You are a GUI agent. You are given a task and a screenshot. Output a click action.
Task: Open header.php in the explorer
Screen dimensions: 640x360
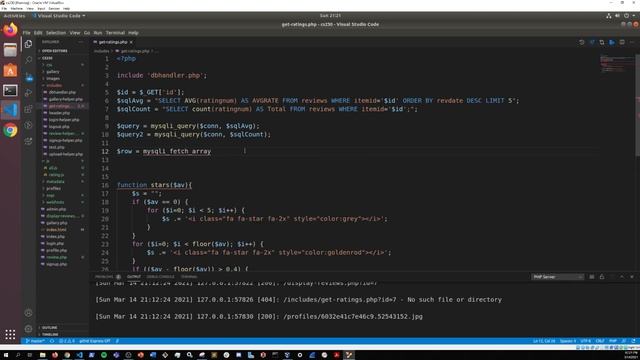[59, 113]
